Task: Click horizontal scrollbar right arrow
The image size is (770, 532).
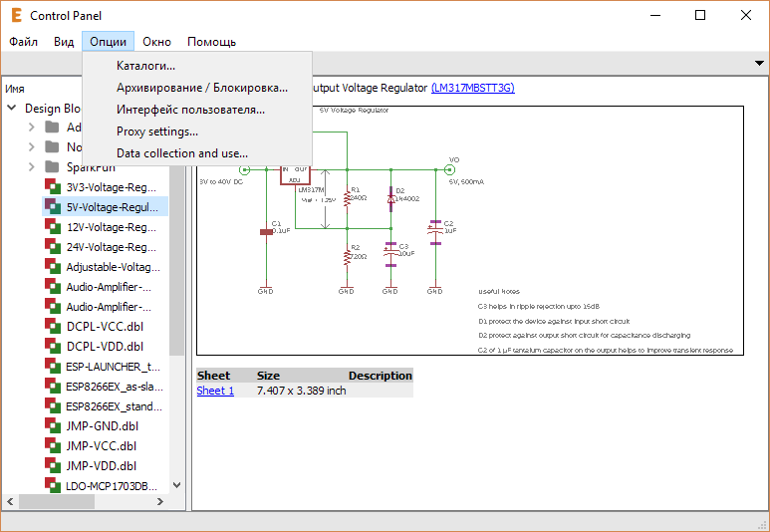Action: pos(160,501)
